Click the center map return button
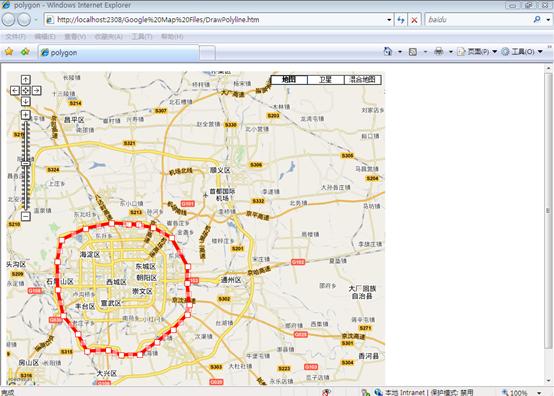Image resolution: width=554 pixels, height=396 pixels. coord(25,91)
